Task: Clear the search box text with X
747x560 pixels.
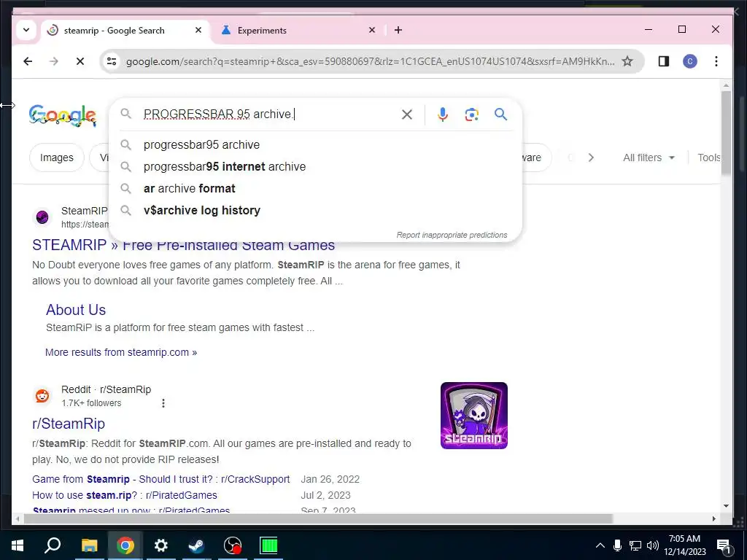Action: pos(407,114)
